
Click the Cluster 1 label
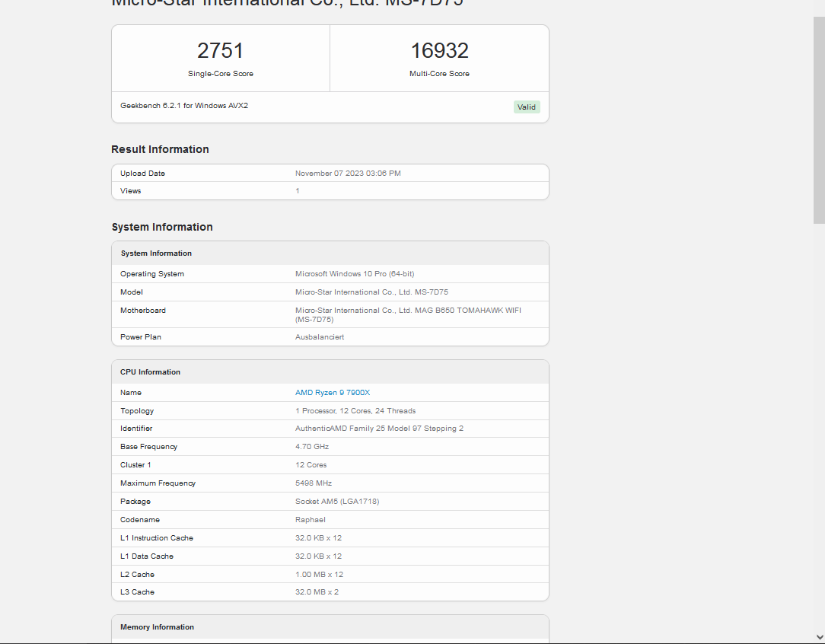(135, 465)
